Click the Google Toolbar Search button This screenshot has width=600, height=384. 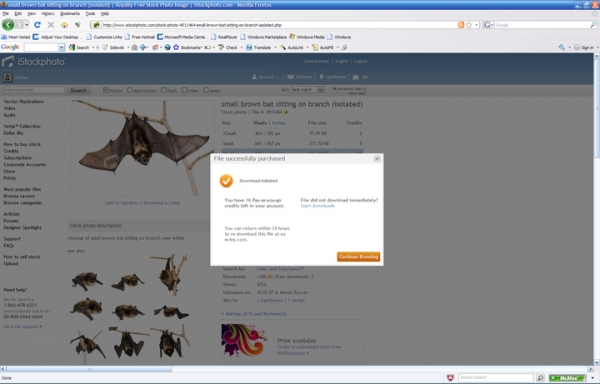pyautogui.click(x=79, y=47)
